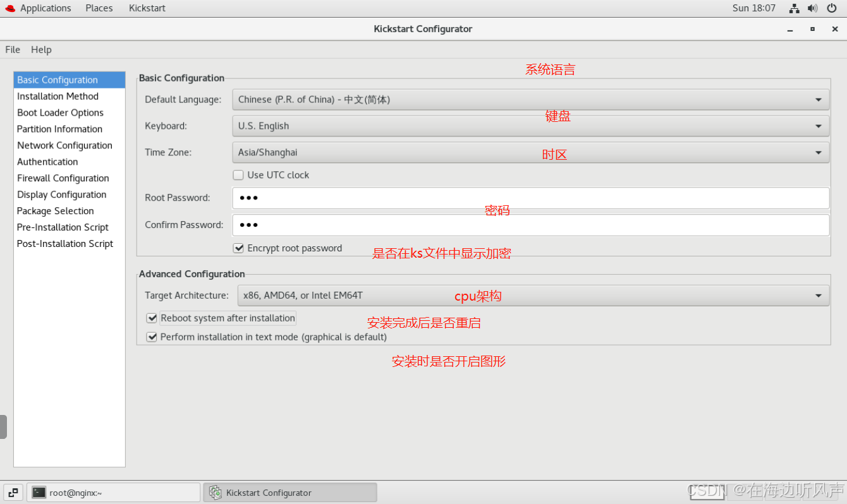Uncheck Reboot system after installation
The height and width of the screenshot is (504, 847).
click(x=152, y=318)
